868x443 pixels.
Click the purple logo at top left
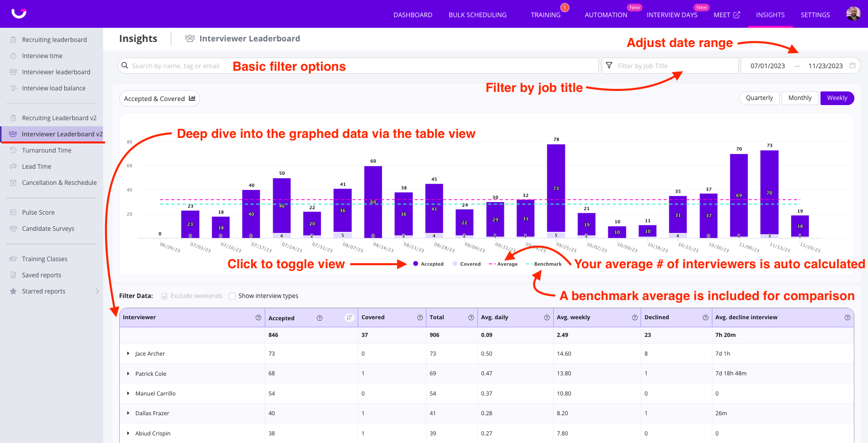(x=19, y=14)
